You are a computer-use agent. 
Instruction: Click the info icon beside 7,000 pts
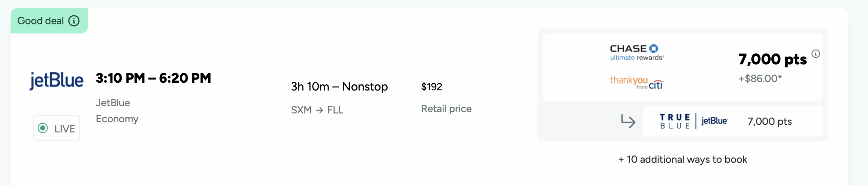click(816, 54)
